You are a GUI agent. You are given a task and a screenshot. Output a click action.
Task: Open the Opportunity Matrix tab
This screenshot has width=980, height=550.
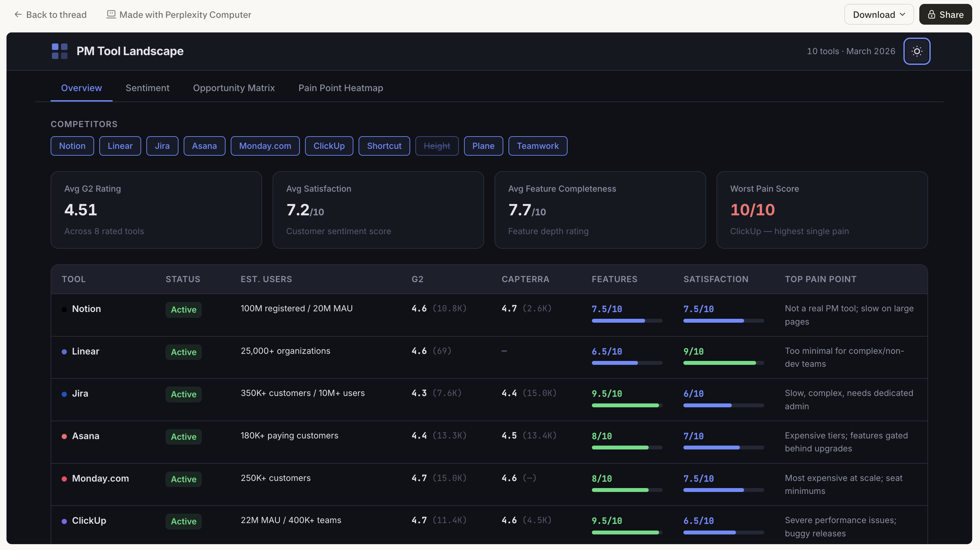(234, 88)
